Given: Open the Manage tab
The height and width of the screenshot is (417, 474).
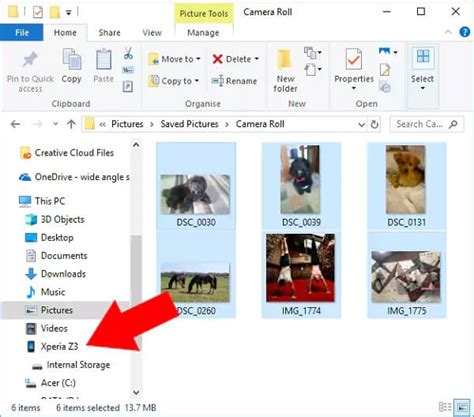Looking at the screenshot, I should [203, 33].
